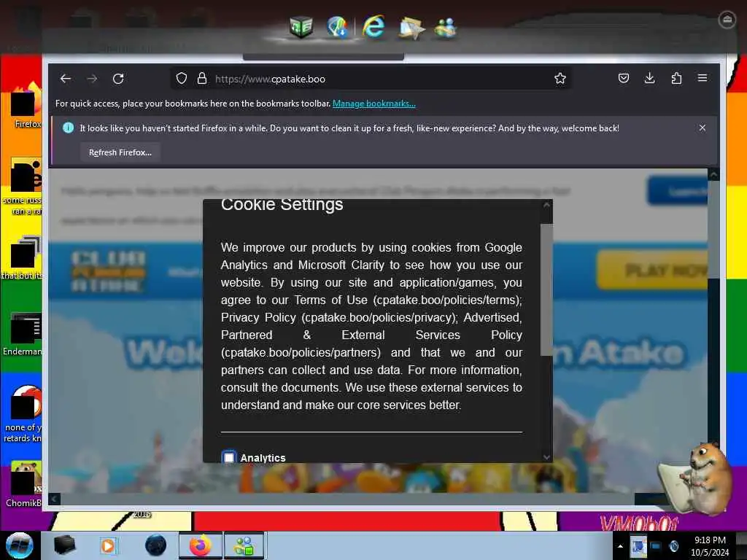Open the media player taskbar icon

pos(108,545)
